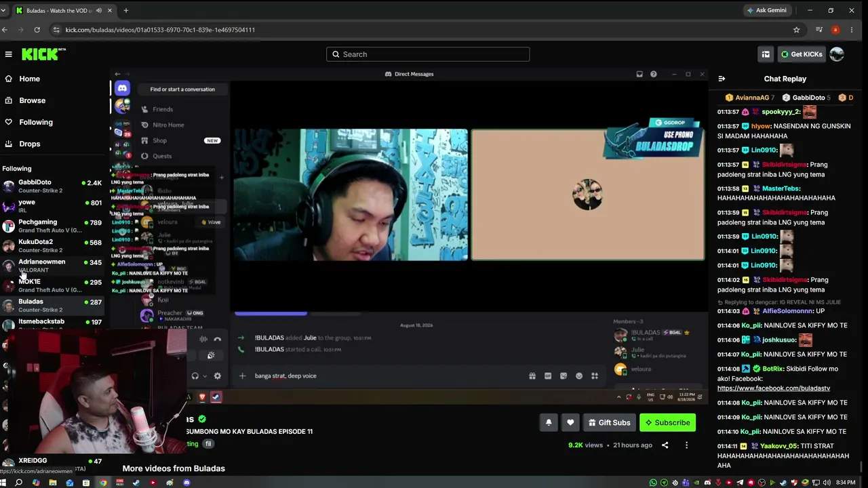
Task: Open MOK1E channel in sidebar
Action: pos(53,285)
